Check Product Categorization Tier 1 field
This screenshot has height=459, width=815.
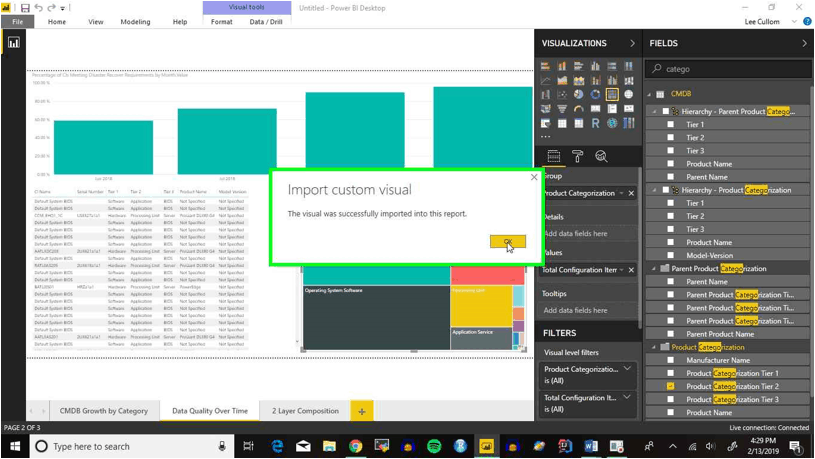pos(671,373)
